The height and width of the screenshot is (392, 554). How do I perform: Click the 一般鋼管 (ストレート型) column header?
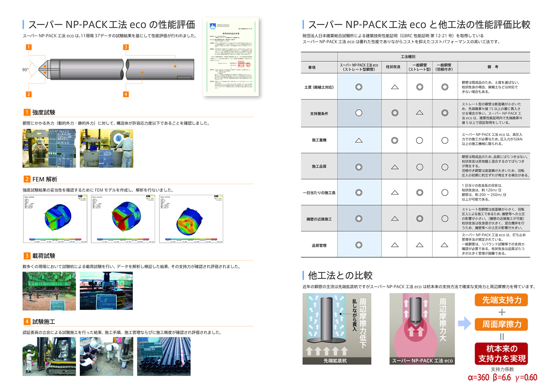[420, 67]
